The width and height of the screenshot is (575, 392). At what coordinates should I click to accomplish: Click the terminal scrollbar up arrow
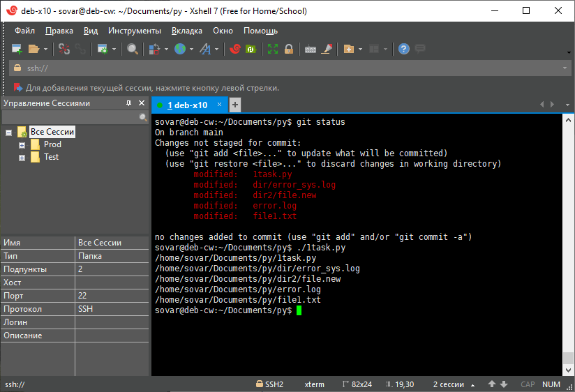[569, 120]
